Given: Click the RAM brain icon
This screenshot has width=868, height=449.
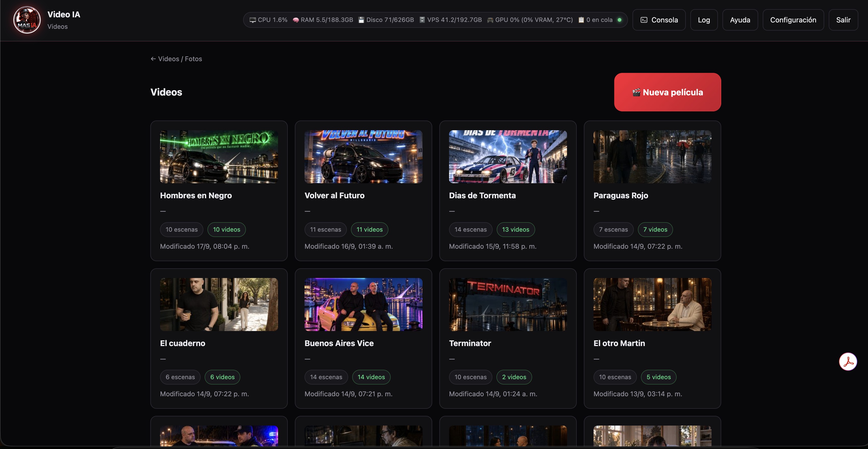Looking at the screenshot, I should tap(296, 20).
